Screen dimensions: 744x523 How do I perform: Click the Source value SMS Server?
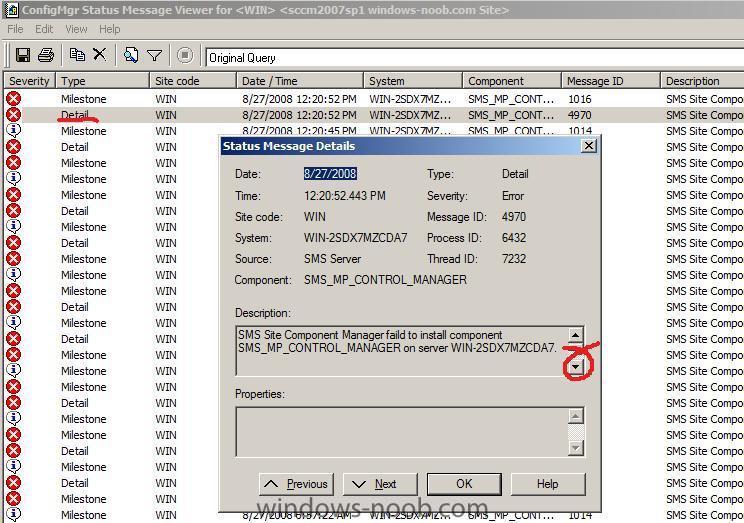(x=332, y=259)
